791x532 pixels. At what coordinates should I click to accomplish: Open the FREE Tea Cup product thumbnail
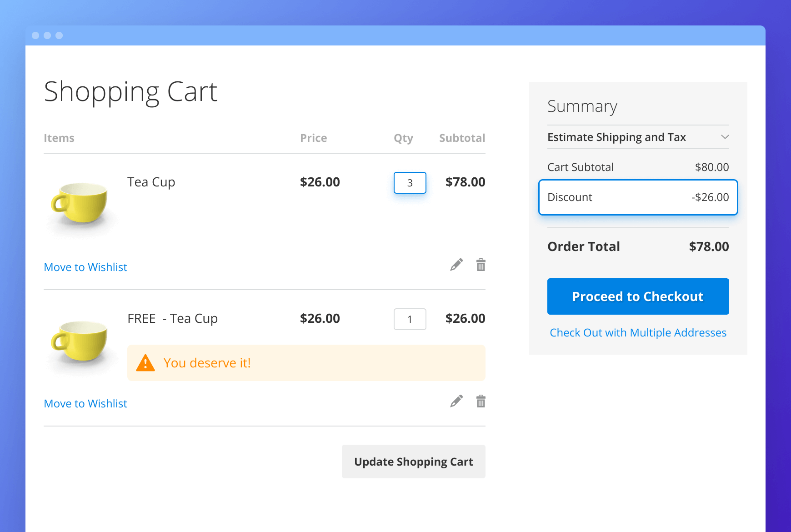tap(80, 341)
